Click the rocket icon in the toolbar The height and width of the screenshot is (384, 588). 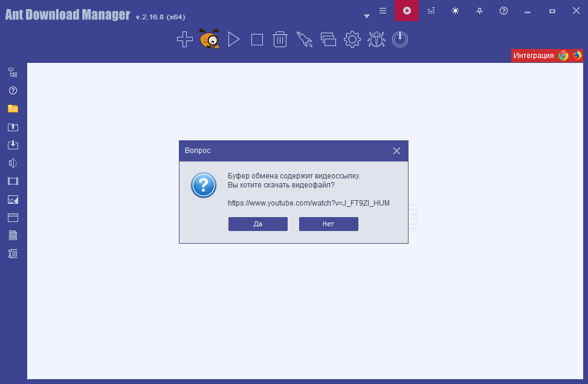304,40
